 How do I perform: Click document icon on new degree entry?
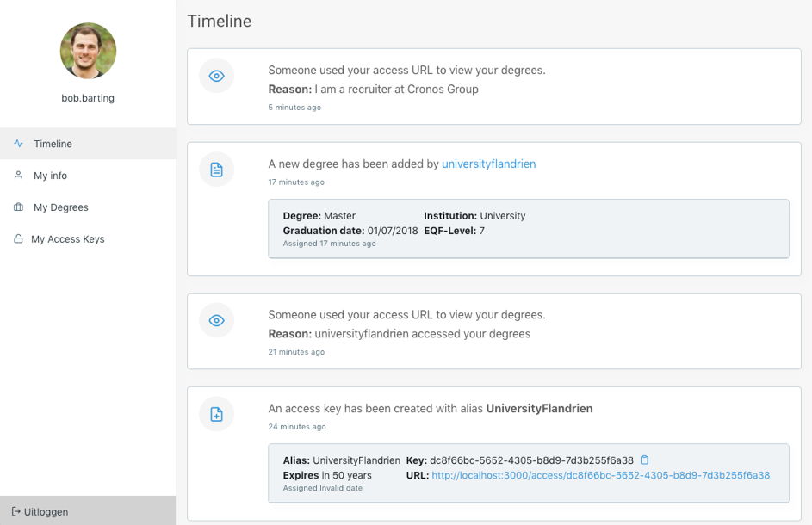pos(216,170)
